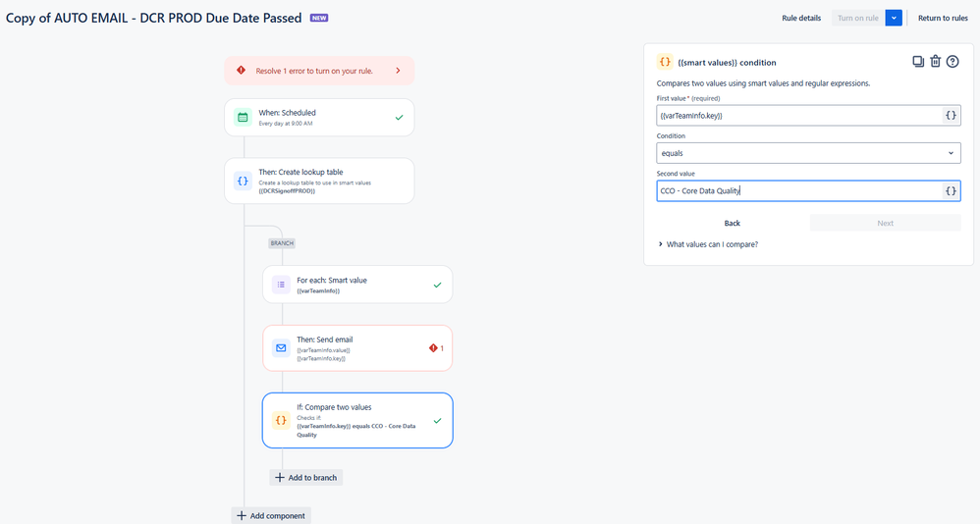
Task: Open the dropdown arrow beside Turn on rule
Action: (894, 18)
